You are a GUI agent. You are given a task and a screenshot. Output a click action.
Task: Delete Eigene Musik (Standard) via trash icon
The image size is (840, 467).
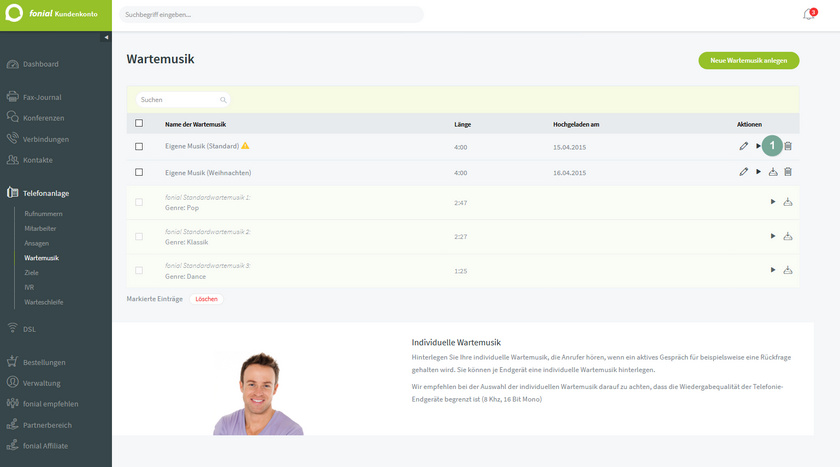tap(788, 146)
